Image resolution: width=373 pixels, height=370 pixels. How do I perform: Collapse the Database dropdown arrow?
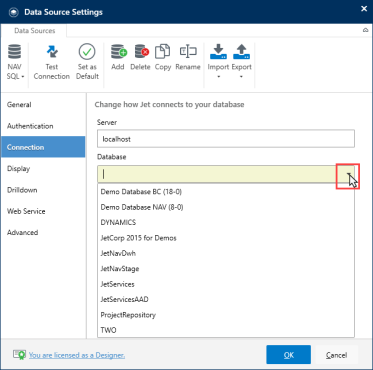coord(348,174)
